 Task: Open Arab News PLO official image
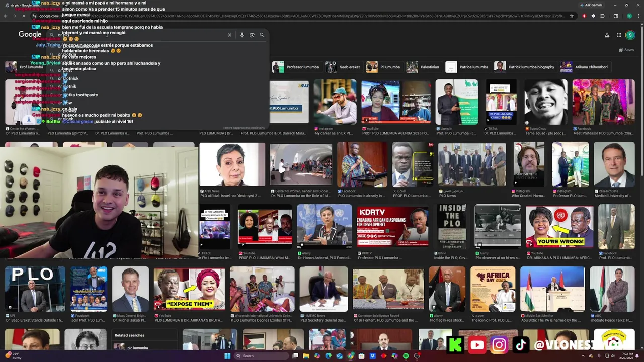pyautogui.click(x=232, y=164)
